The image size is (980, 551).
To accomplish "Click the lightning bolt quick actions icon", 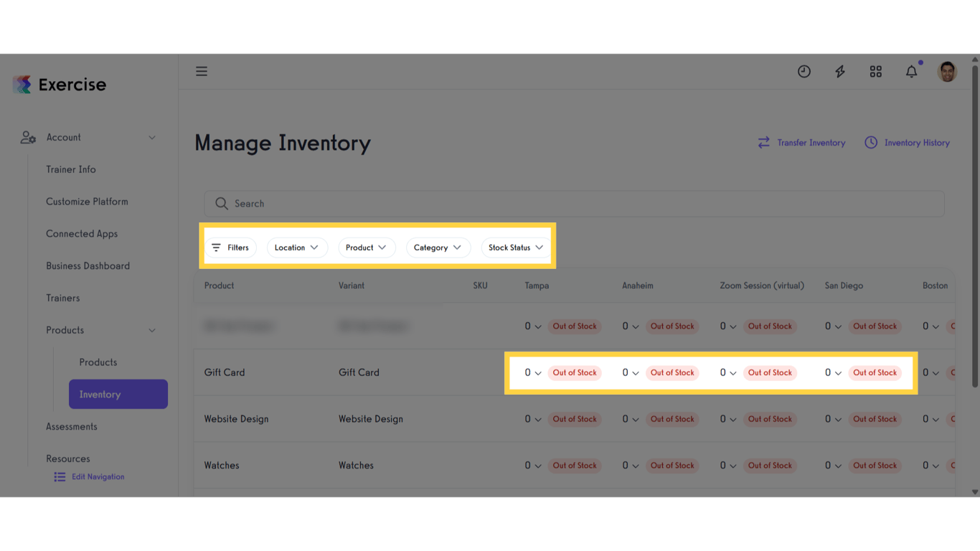I will pyautogui.click(x=839, y=71).
